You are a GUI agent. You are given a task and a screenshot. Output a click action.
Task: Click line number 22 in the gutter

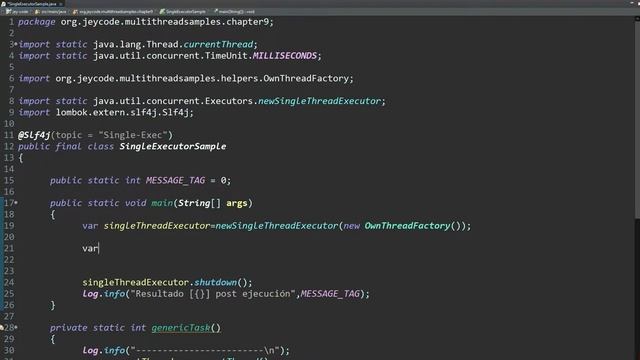tap(9, 260)
